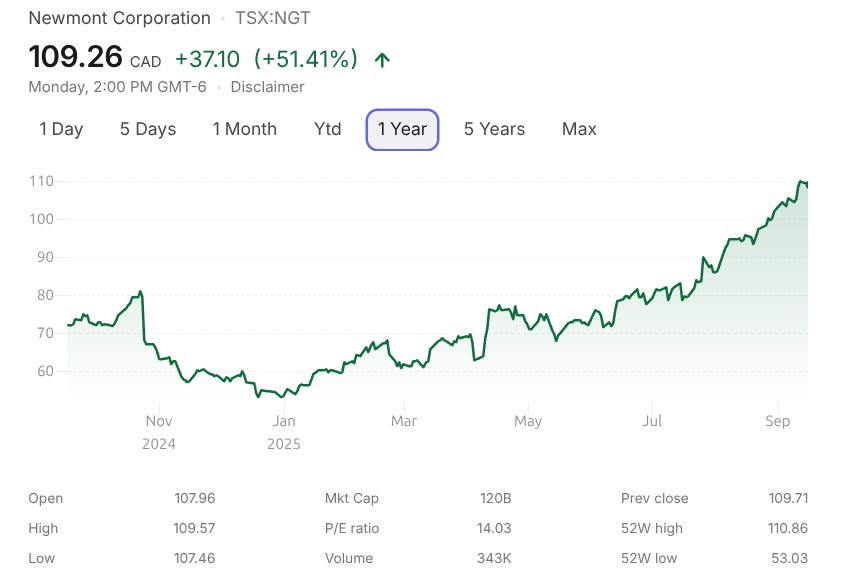Click the Jul axis label
This screenshot has height=585, width=849.
click(x=652, y=421)
